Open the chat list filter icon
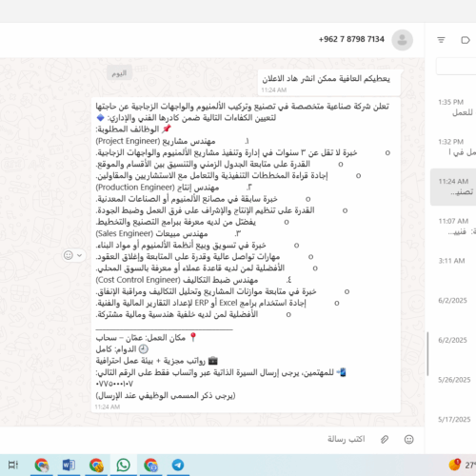Image resolution: width=476 pixels, height=476 pixels. click(441, 40)
